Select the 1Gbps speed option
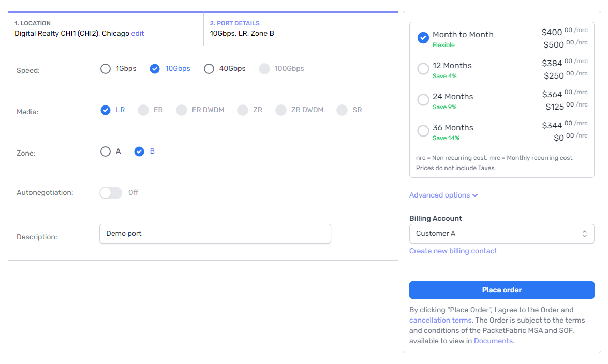Viewport: 608px width, 364px height. pyautogui.click(x=106, y=69)
